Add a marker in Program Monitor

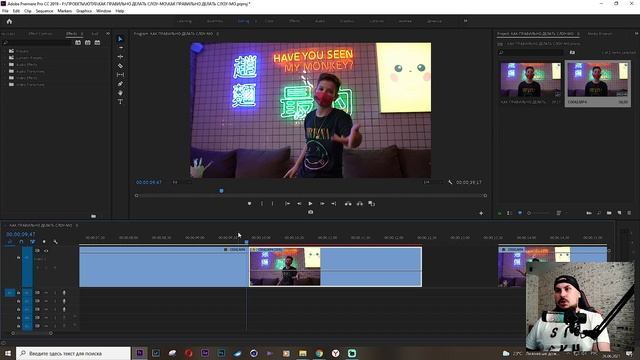pos(249,204)
